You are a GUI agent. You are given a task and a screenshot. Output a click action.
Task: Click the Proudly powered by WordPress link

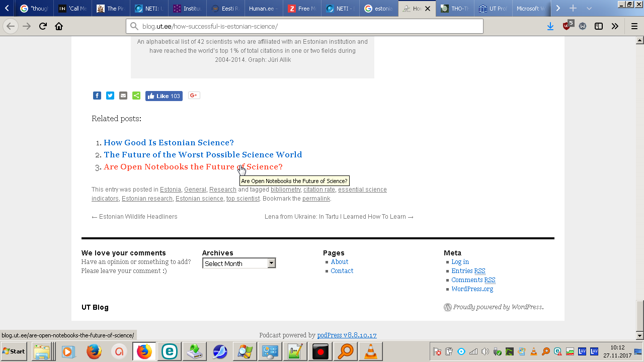[494, 307]
